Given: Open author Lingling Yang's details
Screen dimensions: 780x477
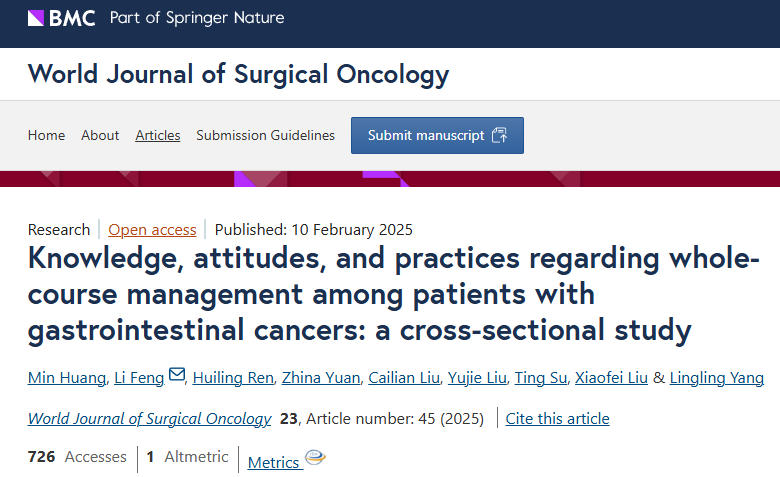Looking at the screenshot, I should [716, 377].
